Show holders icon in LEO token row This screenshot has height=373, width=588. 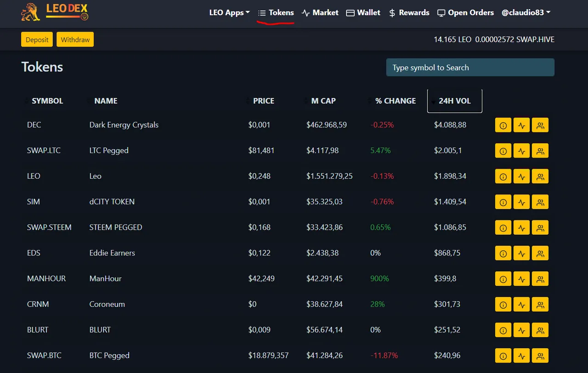tap(540, 176)
